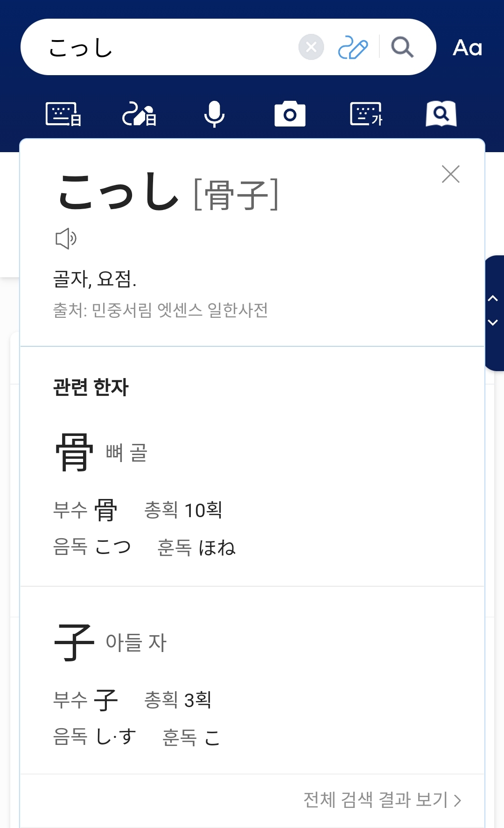Image resolution: width=504 pixels, height=828 pixels.
Task: Open the kanji 骨 entry
Action: coord(75,452)
